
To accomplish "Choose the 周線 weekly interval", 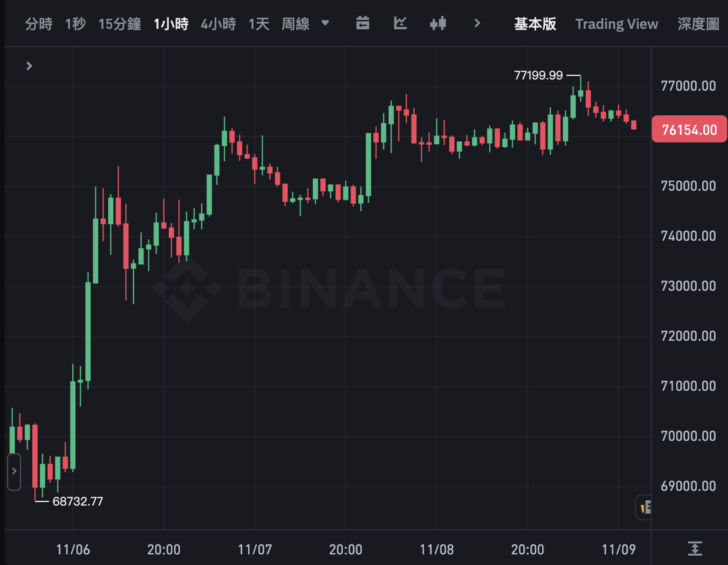I will coord(295,24).
